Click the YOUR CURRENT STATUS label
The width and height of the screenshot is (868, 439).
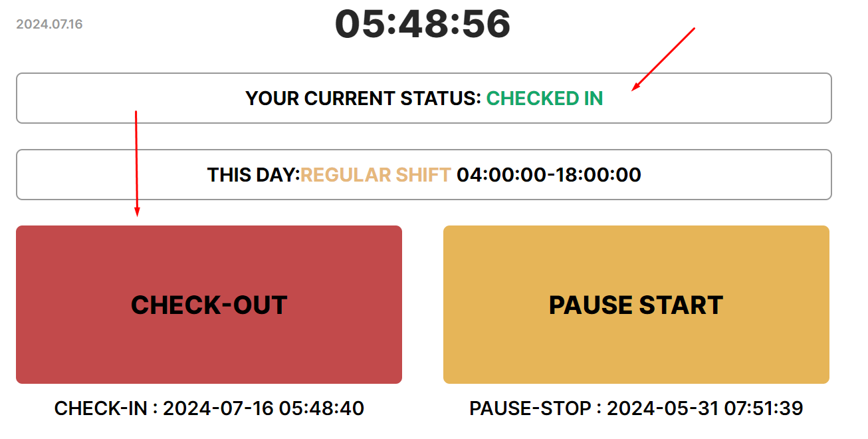coord(363,98)
